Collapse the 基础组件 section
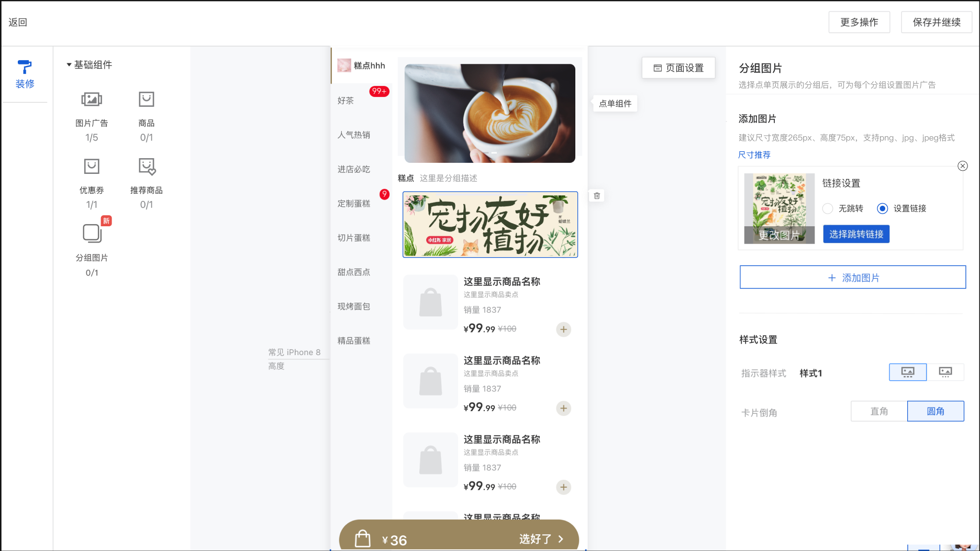The width and height of the screenshot is (980, 551). click(x=69, y=65)
